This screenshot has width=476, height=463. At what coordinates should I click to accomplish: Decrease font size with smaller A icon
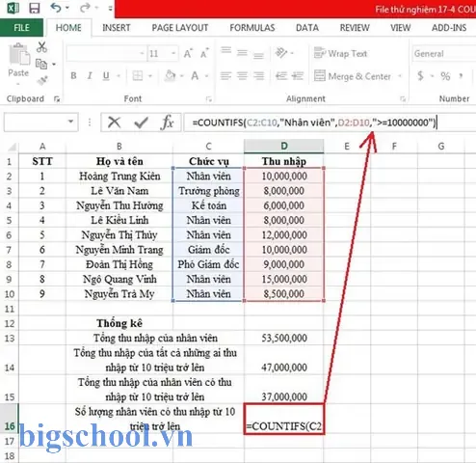[x=204, y=53]
